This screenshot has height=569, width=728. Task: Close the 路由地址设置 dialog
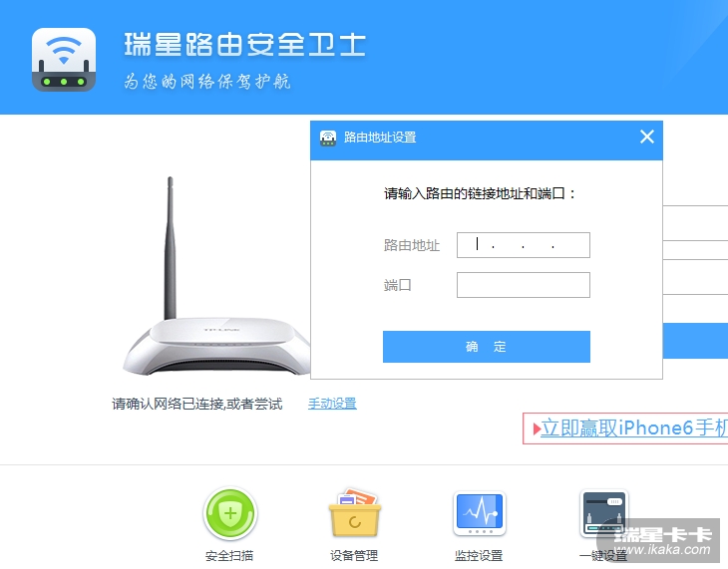(647, 137)
